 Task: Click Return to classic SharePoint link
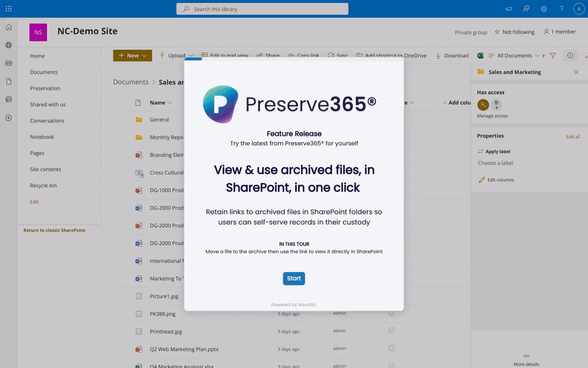(54, 230)
